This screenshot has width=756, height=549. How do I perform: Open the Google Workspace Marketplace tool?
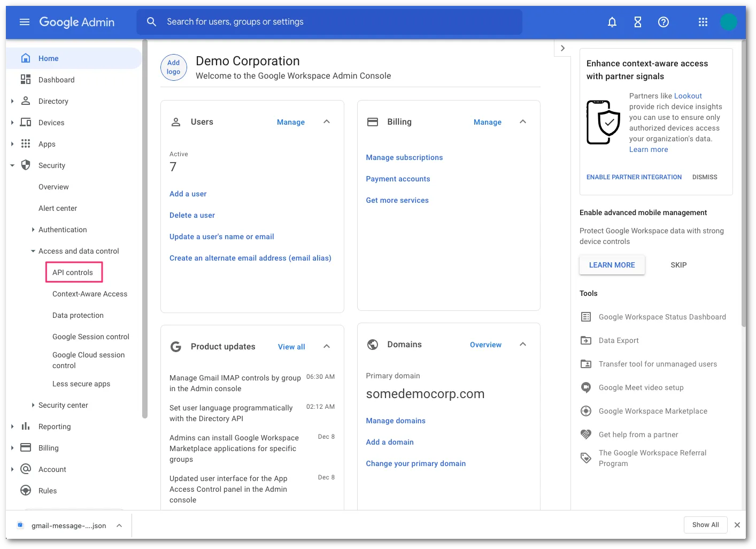[653, 411]
